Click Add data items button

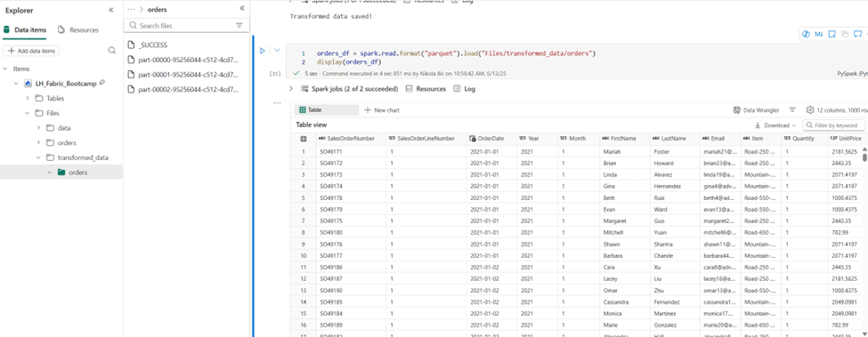(x=31, y=51)
